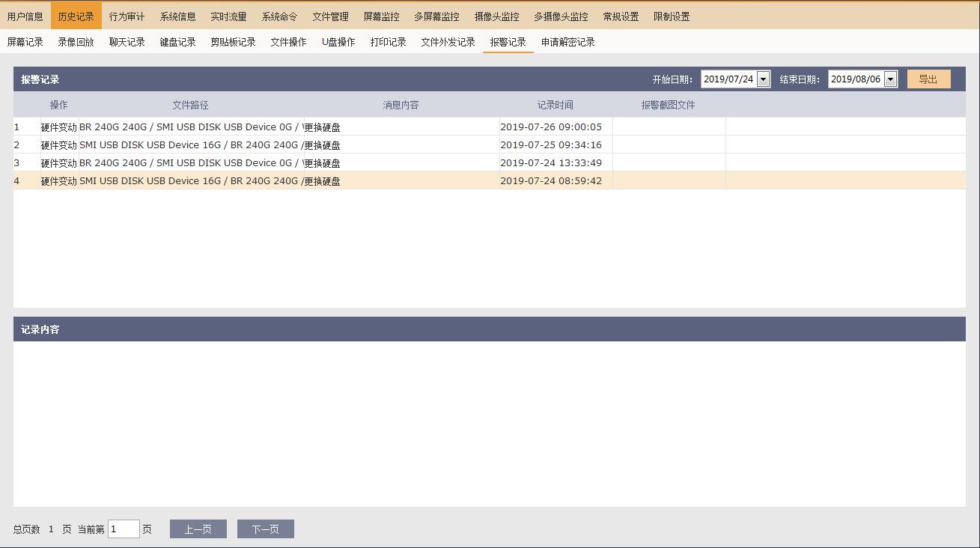The width and height of the screenshot is (980, 548).
Task: Open the 申请解密记录 sub-tab
Action: pyautogui.click(x=567, y=42)
